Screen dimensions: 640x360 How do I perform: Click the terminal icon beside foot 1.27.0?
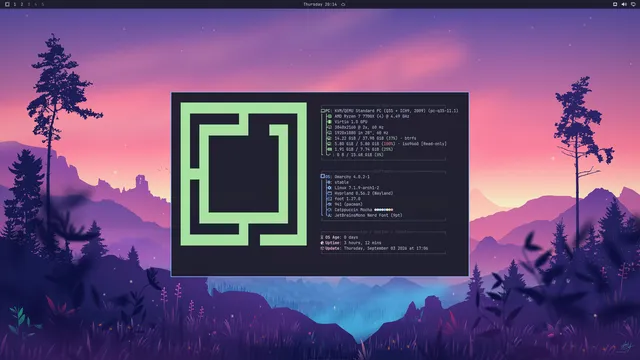(x=329, y=199)
